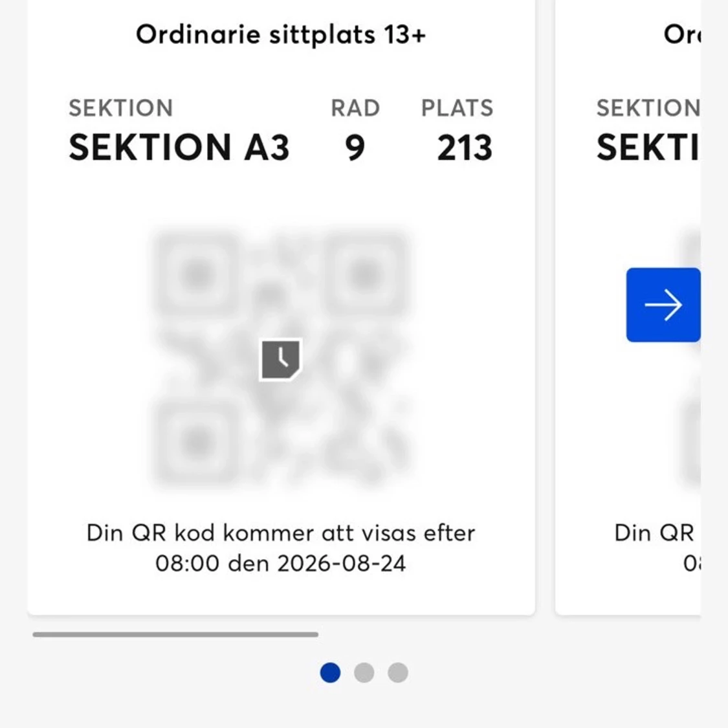Switch to the second pagination dot
Viewport: 728px width, 728px height.
click(x=364, y=672)
